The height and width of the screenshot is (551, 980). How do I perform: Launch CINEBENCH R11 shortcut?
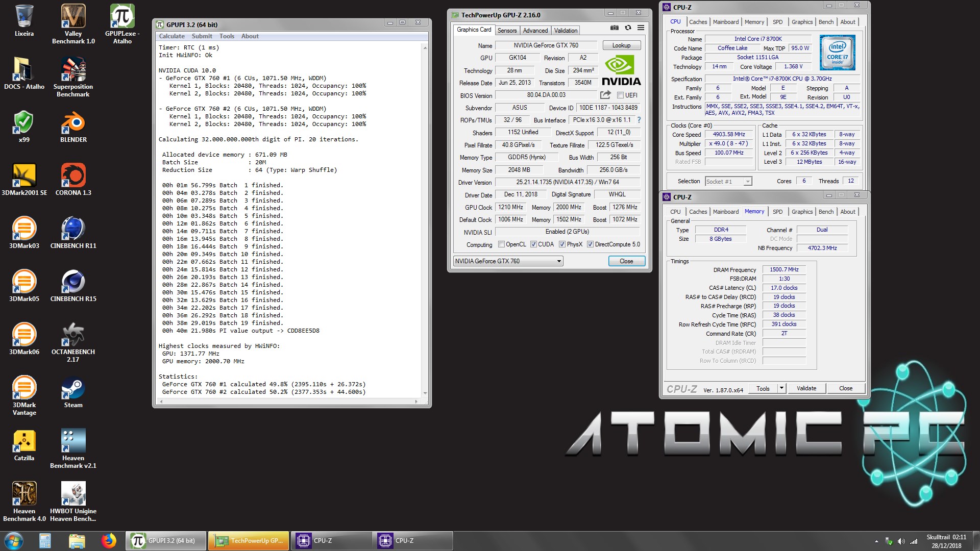point(73,233)
